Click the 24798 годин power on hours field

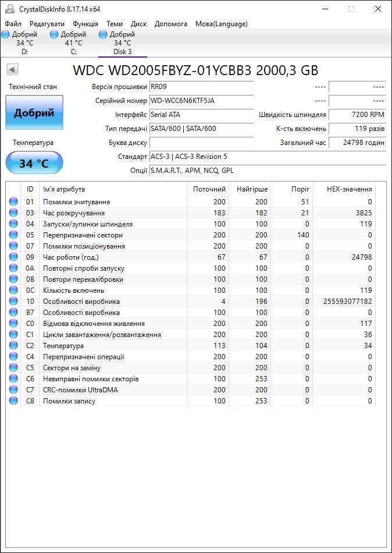[x=358, y=143]
